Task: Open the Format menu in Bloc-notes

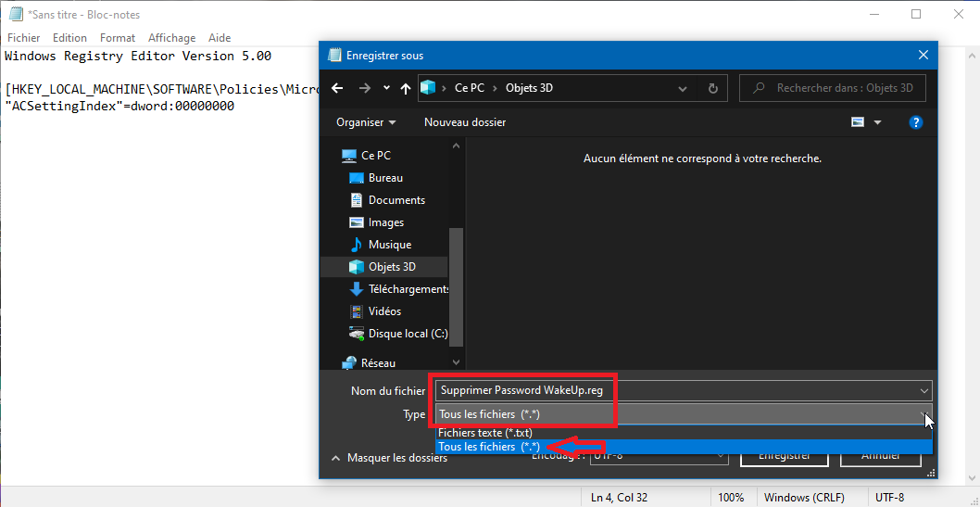Action: pos(118,38)
